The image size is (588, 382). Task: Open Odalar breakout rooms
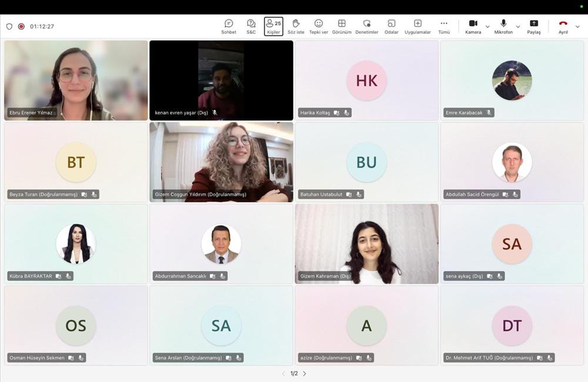coord(391,26)
